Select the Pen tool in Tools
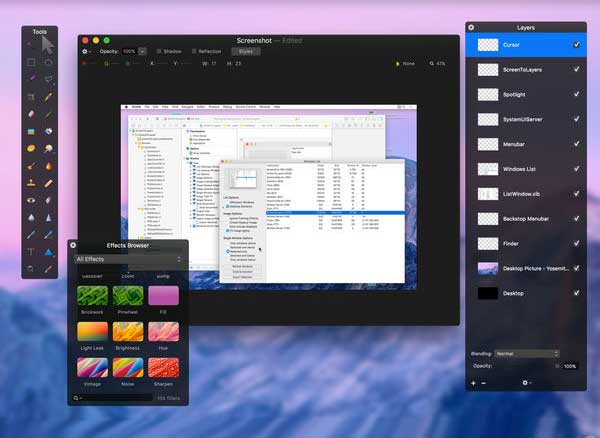This screenshot has width=600, height=438. [x=31, y=234]
